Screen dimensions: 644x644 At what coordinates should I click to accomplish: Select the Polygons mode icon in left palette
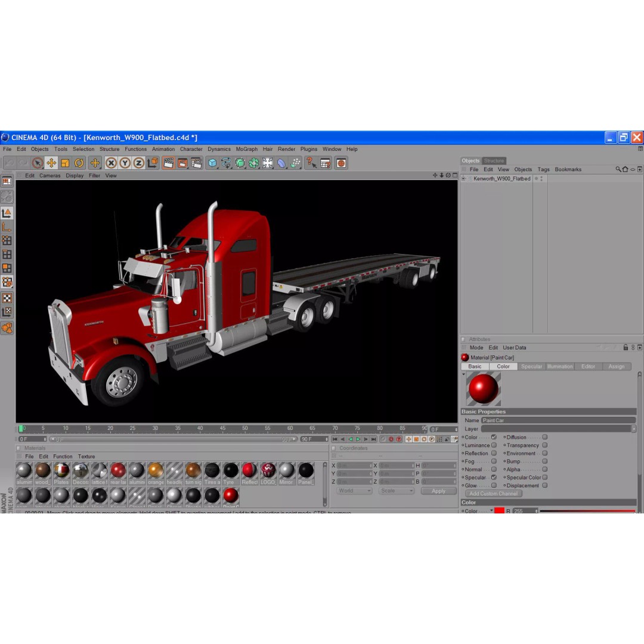(x=7, y=268)
